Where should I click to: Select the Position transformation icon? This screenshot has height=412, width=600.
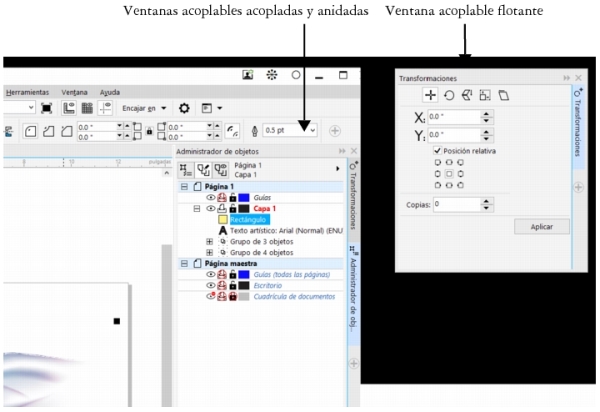[431, 95]
